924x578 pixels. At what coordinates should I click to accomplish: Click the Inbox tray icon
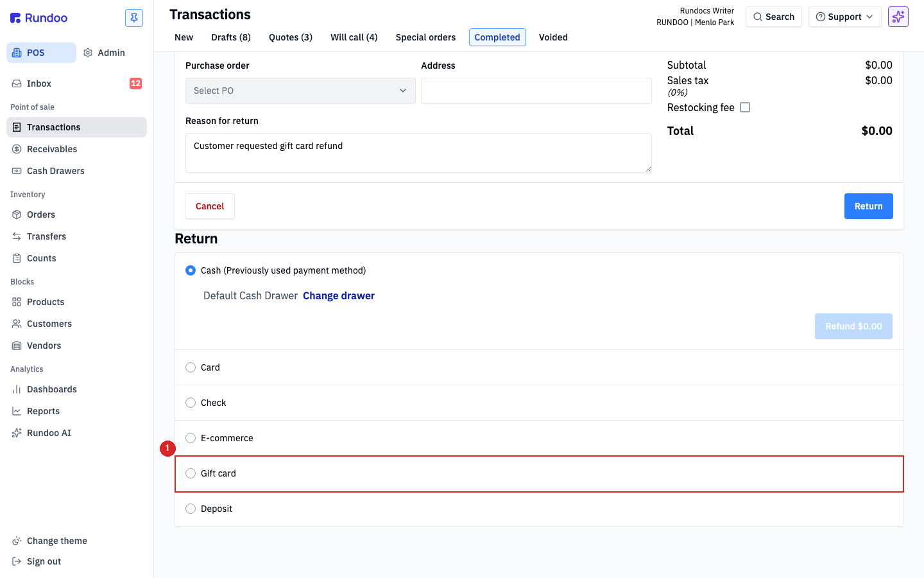(x=17, y=83)
